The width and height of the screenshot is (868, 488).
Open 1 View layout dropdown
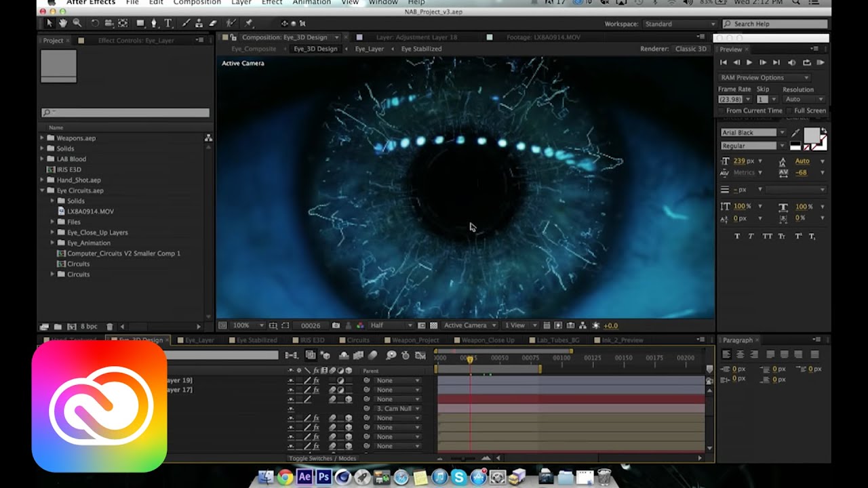[521, 325]
